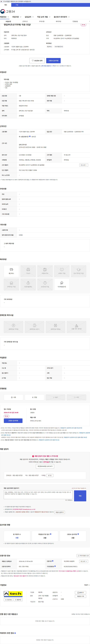Screen dimensions: 90x644
Task: Click the 통근버스 welfare icon
Action: 11,271
